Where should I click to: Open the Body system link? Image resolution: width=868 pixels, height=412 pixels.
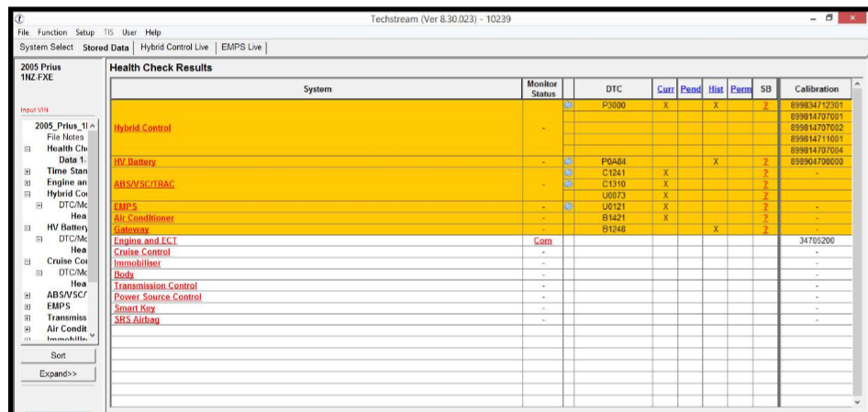(x=124, y=274)
